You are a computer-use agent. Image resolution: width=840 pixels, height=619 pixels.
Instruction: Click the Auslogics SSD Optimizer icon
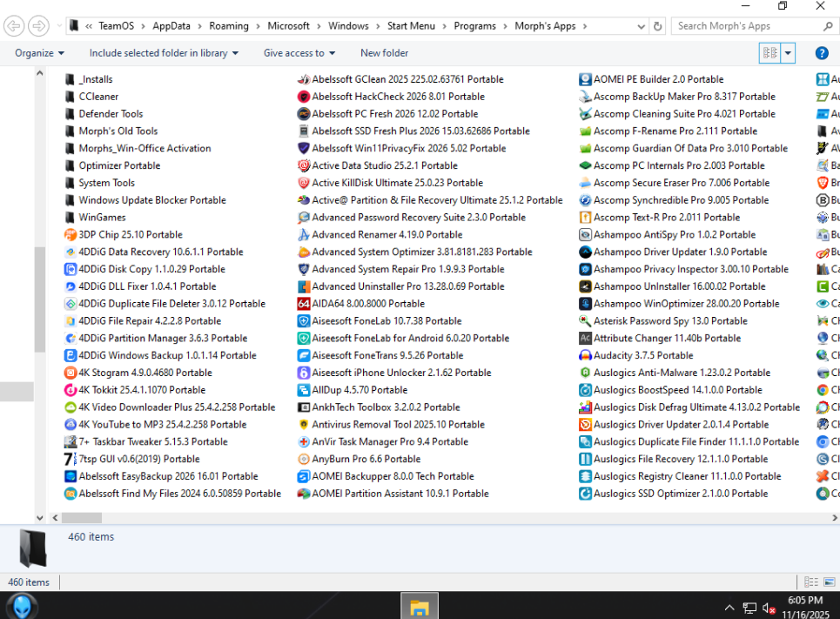pos(585,493)
